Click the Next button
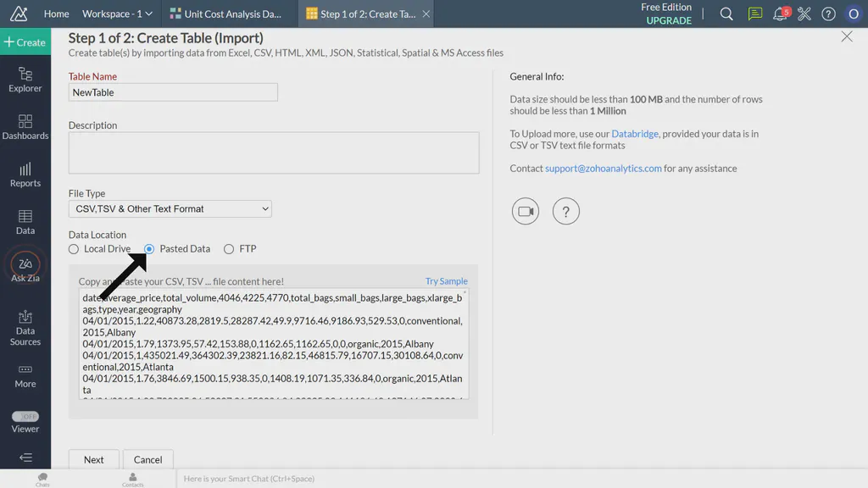This screenshot has height=488, width=868. 93,459
